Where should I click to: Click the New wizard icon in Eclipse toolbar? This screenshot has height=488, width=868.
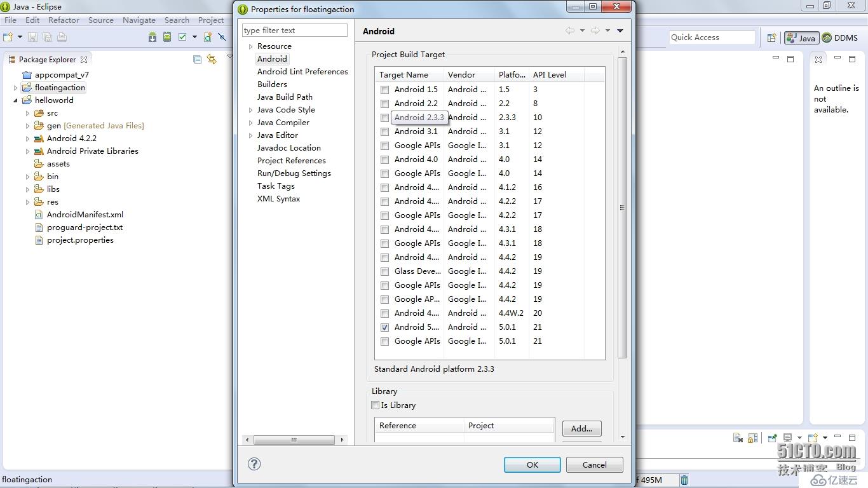click(x=8, y=37)
